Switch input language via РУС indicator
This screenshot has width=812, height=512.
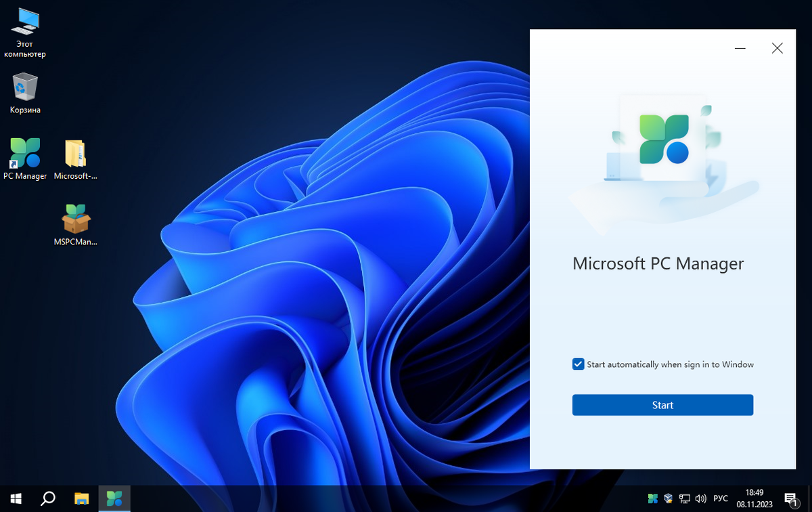721,499
